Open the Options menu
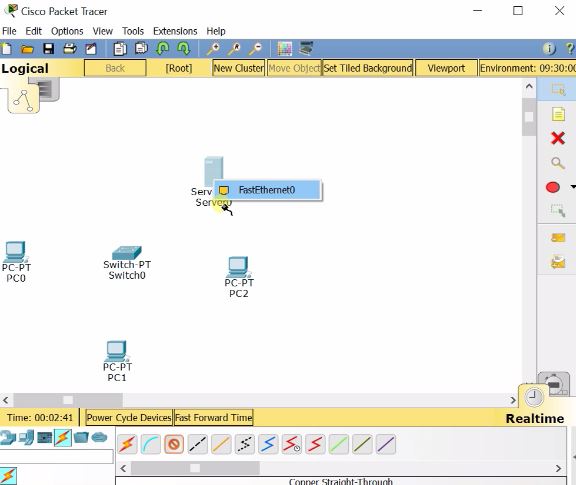Viewport: 576px width, 485px height. 67,31
